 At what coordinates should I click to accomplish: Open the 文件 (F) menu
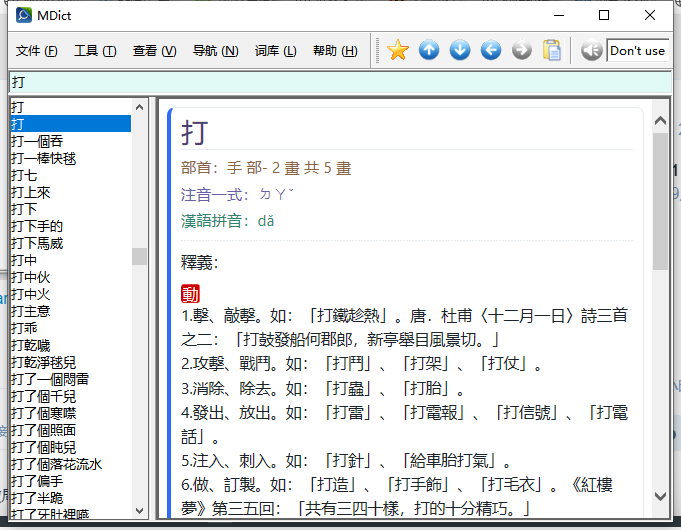pyautogui.click(x=36, y=51)
